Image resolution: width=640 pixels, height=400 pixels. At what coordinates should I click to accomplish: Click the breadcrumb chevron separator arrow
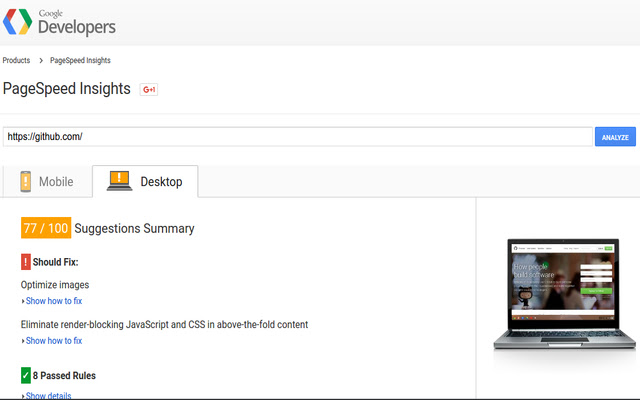click(x=41, y=60)
